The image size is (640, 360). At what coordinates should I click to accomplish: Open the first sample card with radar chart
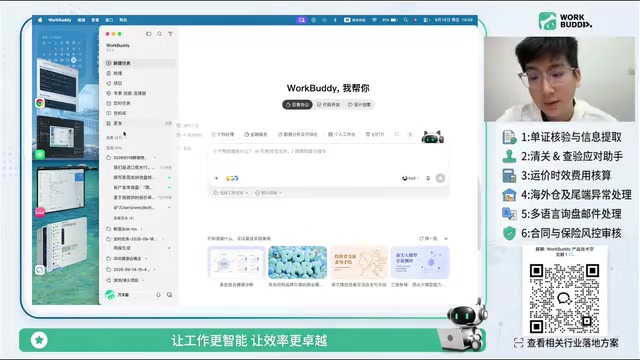click(x=237, y=262)
